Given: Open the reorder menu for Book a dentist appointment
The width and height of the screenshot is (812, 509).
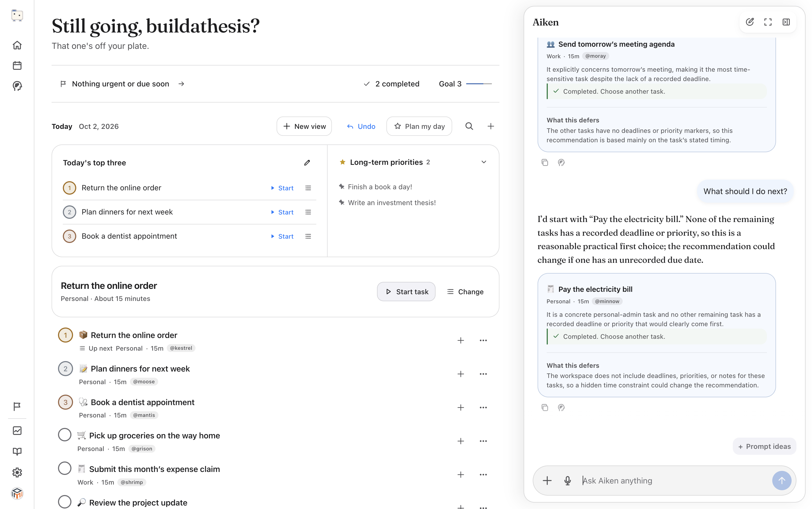Looking at the screenshot, I should 308,236.
